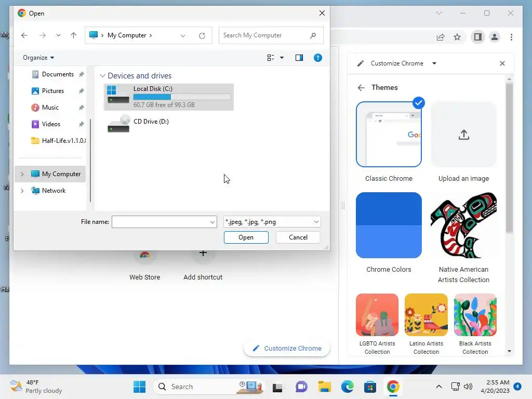Click Customize Chrome button on new tab page

pyautogui.click(x=287, y=349)
